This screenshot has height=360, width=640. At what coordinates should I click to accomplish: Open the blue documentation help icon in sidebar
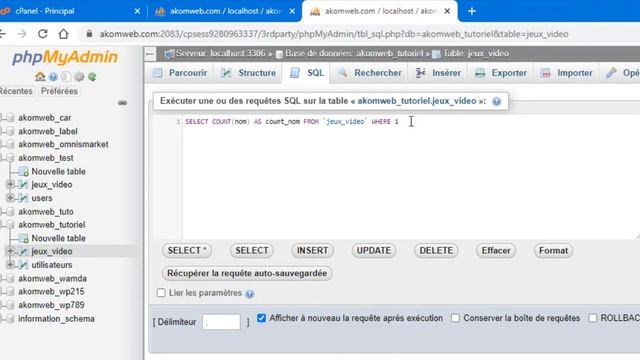53,76
